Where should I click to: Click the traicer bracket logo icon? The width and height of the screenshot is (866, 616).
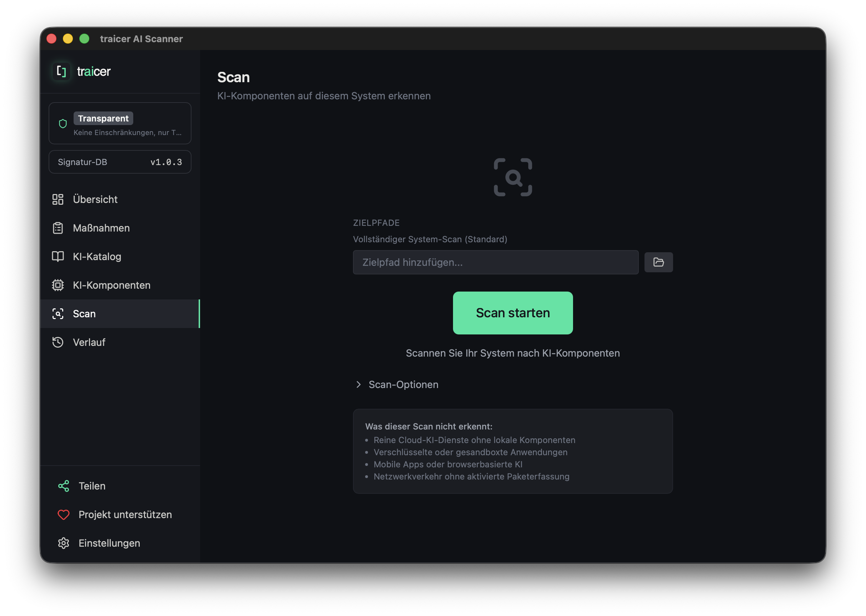pos(61,71)
